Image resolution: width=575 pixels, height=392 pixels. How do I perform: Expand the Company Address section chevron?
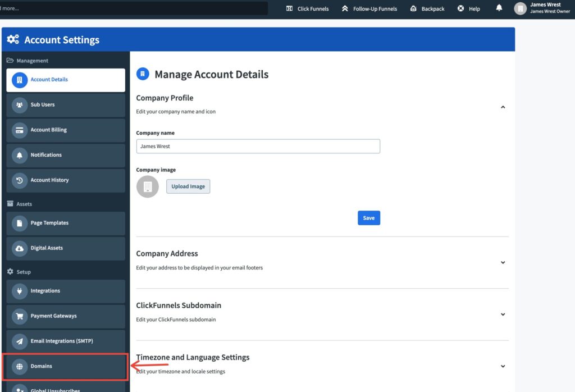point(503,263)
